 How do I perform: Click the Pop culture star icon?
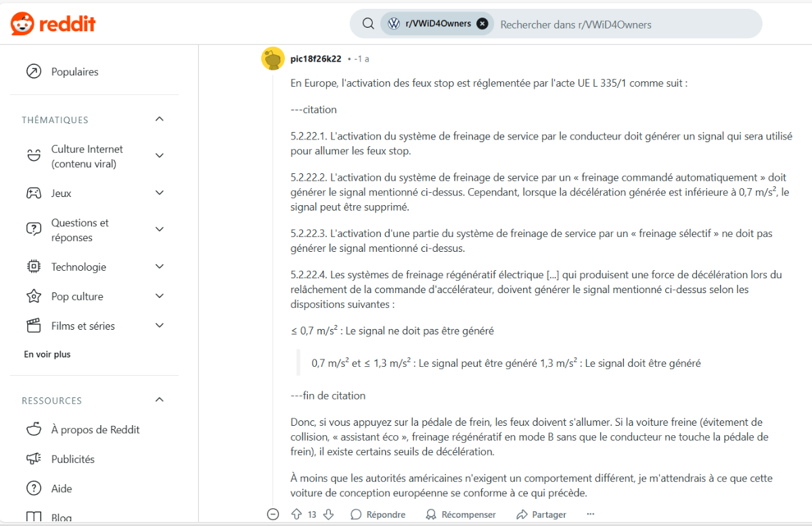(x=33, y=296)
